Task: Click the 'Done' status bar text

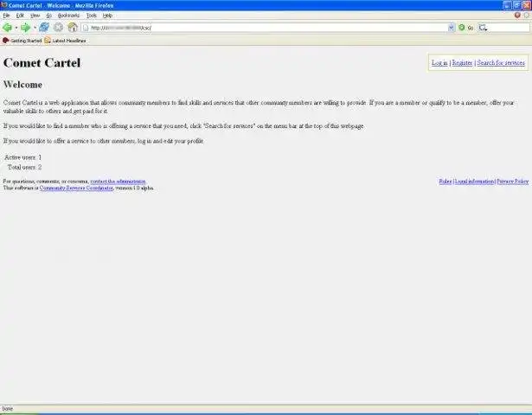Action: [8, 409]
